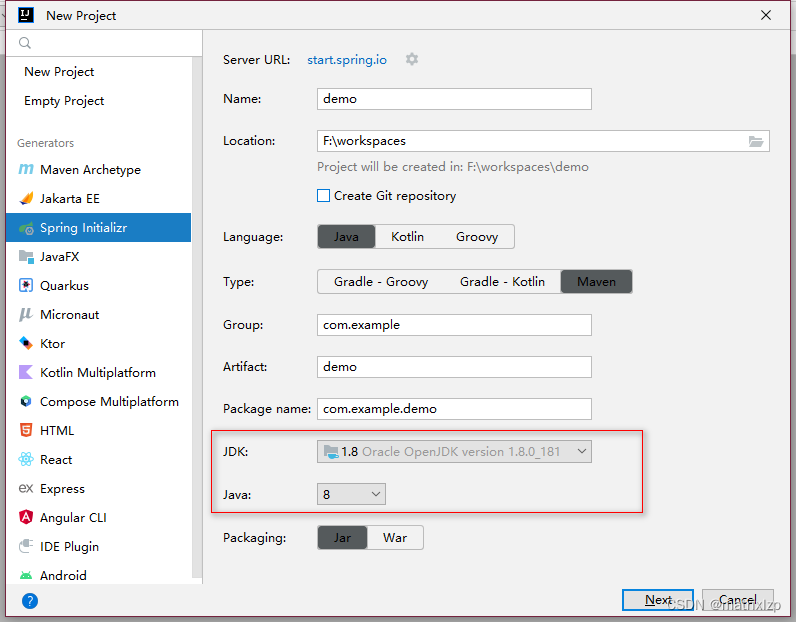Click the IntelliJ IDEA logo icon
Screen dimensions: 796x622
pos(26,15)
